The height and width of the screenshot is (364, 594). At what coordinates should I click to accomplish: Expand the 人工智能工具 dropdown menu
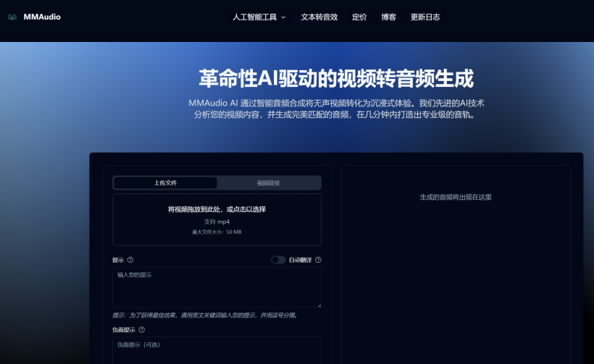(259, 17)
